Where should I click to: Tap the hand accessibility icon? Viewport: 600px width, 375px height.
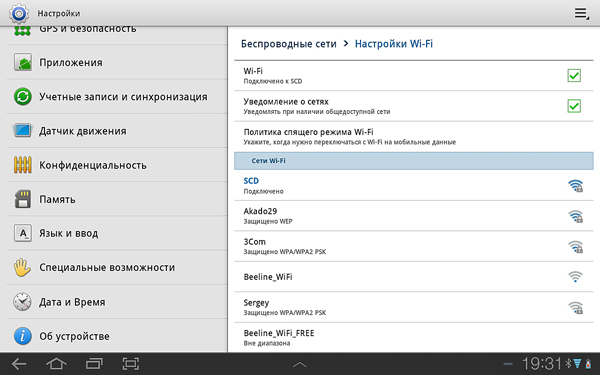(23, 267)
